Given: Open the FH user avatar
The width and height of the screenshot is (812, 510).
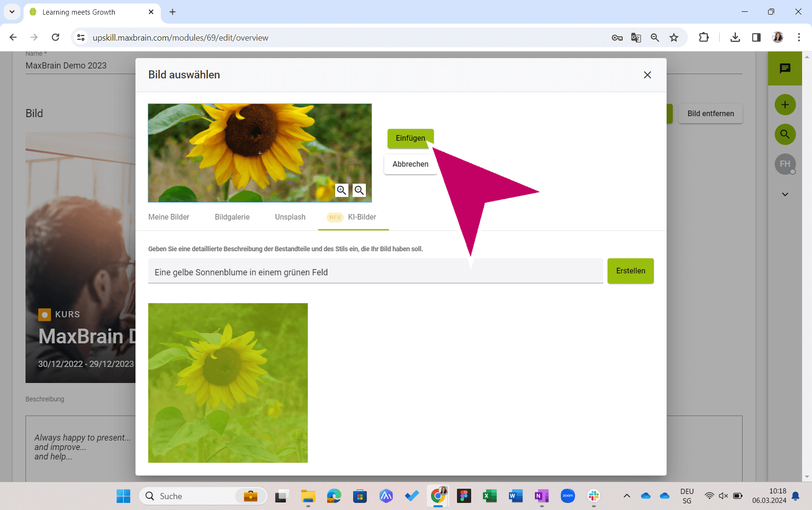Looking at the screenshot, I should (x=785, y=164).
